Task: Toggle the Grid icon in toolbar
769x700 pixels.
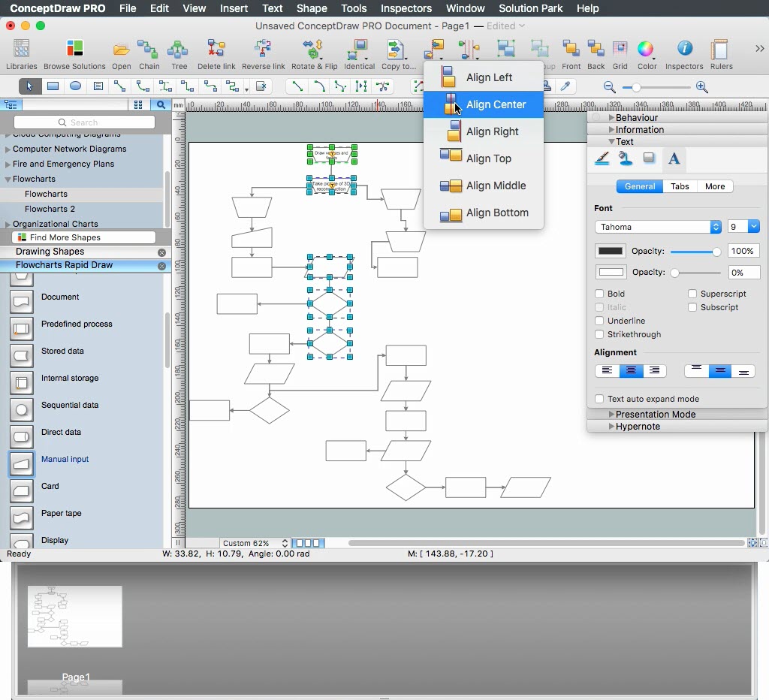Action: tap(620, 50)
